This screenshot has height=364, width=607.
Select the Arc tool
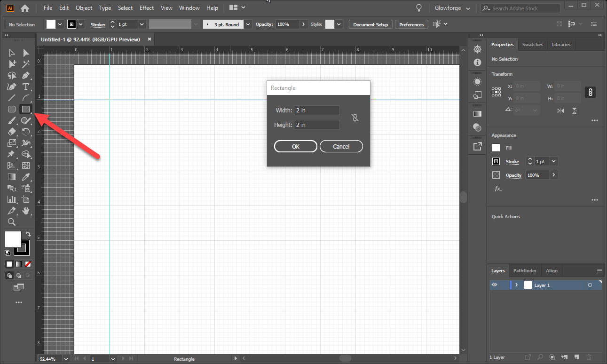(26, 98)
